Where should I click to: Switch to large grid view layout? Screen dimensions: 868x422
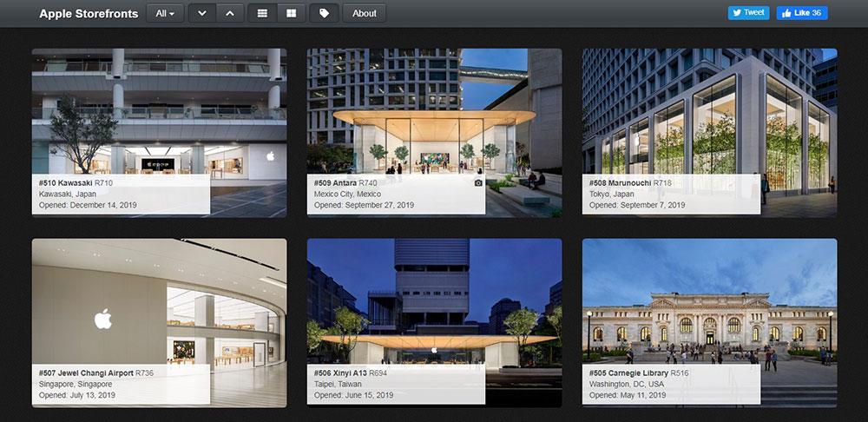coord(291,13)
